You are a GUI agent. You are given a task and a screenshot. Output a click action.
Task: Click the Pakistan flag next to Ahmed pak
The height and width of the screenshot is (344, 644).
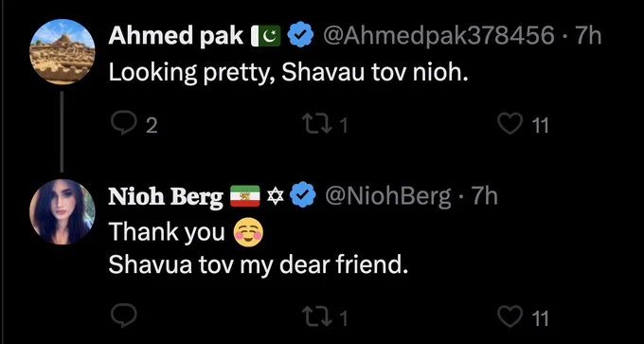tap(266, 36)
